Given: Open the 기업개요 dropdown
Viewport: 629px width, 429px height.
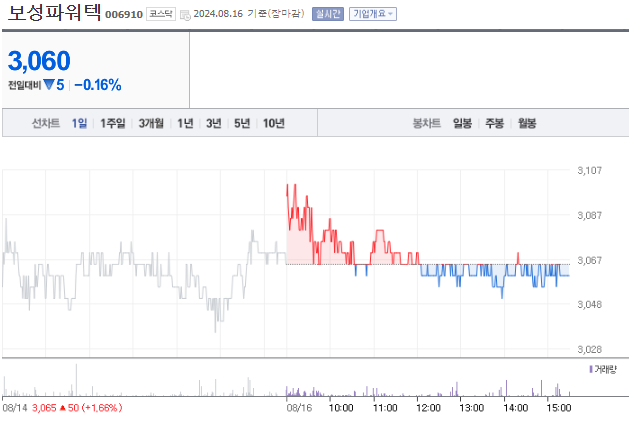Looking at the screenshot, I should point(373,14).
